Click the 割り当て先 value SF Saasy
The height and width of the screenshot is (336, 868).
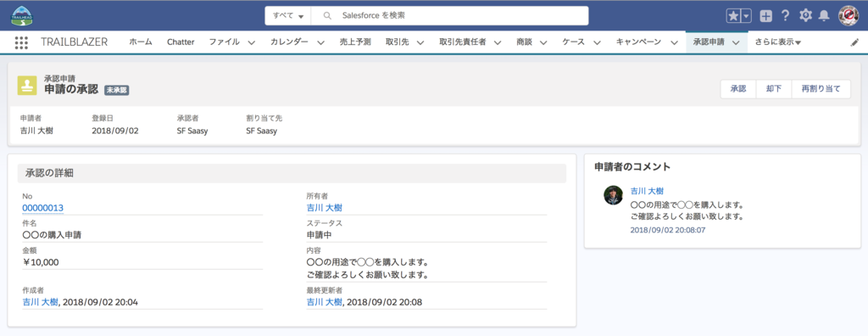261,132
